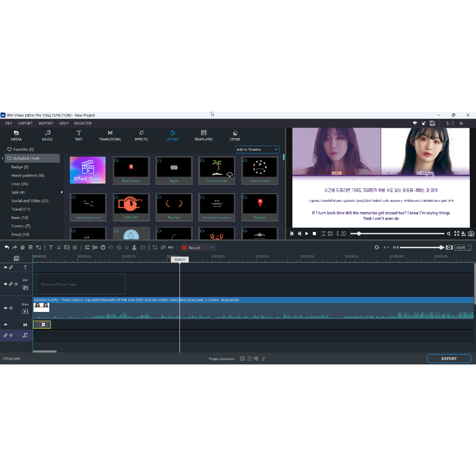
Task: Open the Export menu
Action: [26, 123]
